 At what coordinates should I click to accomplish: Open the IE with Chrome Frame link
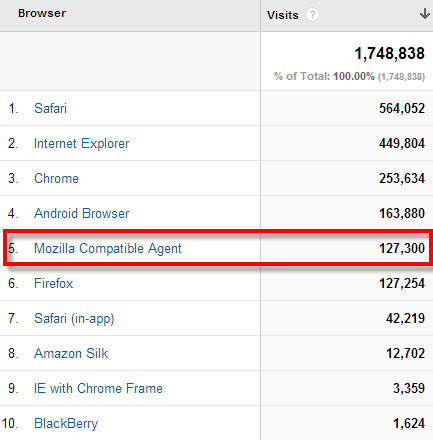(x=98, y=388)
